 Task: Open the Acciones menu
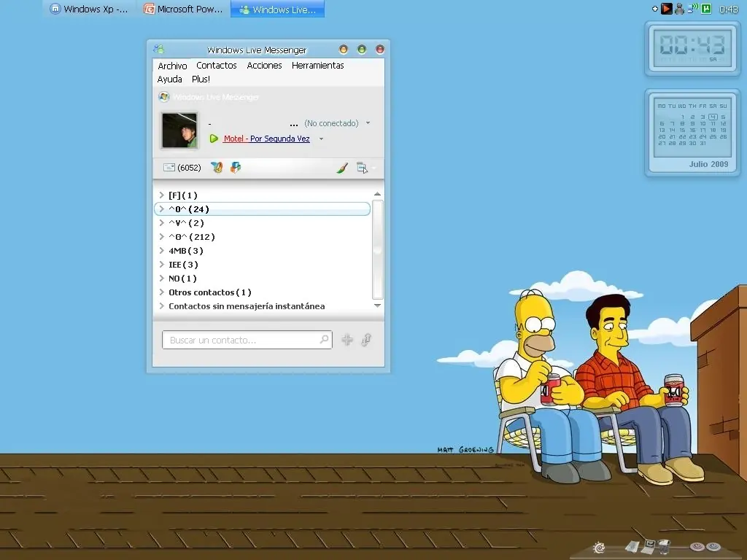(x=264, y=65)
